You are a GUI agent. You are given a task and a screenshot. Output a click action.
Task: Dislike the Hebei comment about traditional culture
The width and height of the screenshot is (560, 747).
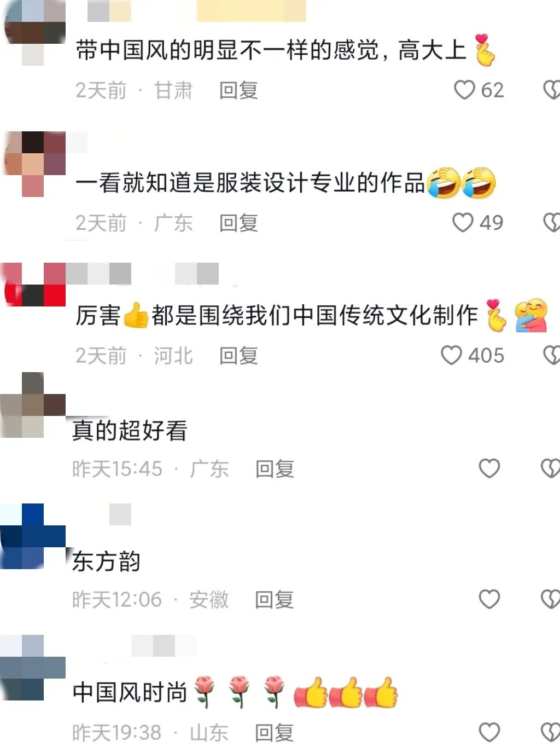[551, 355]
